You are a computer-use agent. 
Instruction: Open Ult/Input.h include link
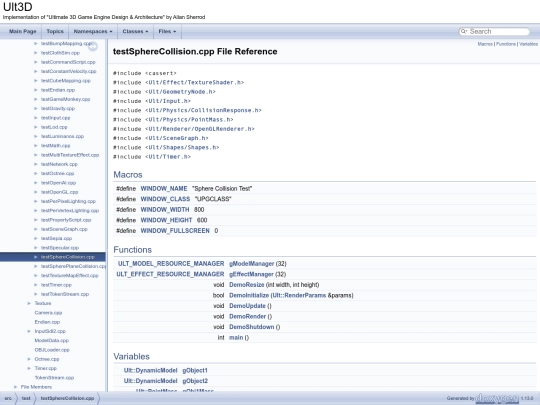coord(168,101)
